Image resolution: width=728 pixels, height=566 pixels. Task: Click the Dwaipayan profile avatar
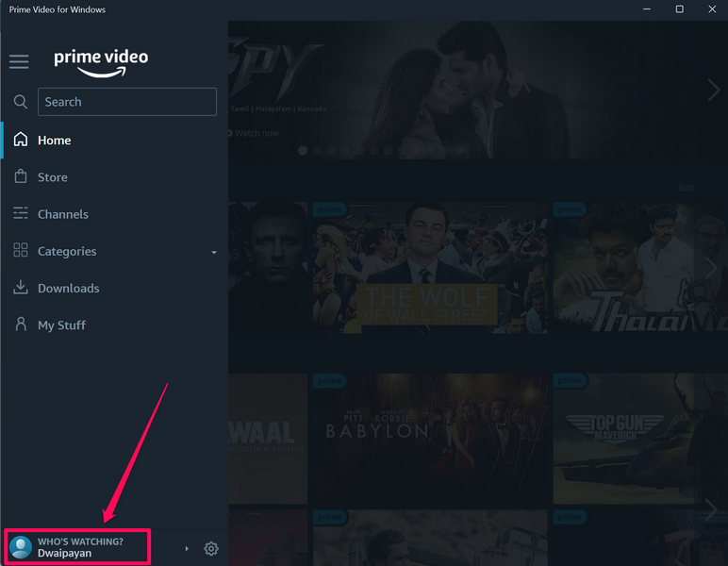click(21, 547)
